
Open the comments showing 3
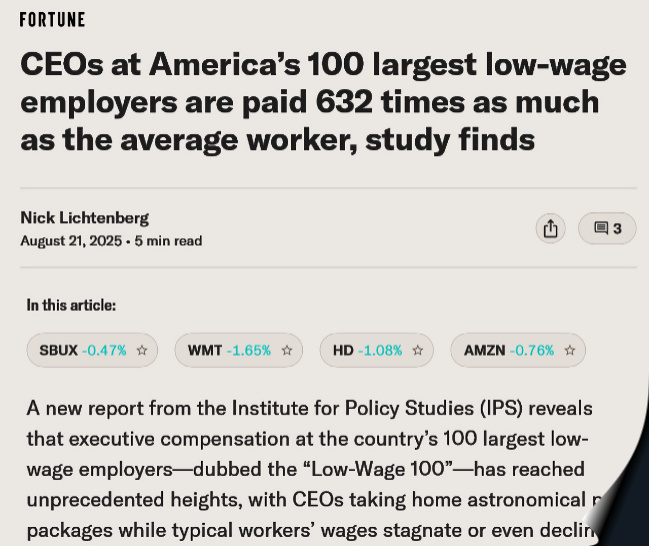[x=607, y=228]
